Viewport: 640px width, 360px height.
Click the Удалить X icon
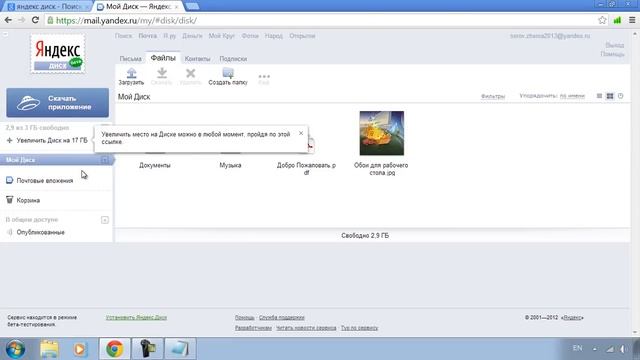coord(190,73)
